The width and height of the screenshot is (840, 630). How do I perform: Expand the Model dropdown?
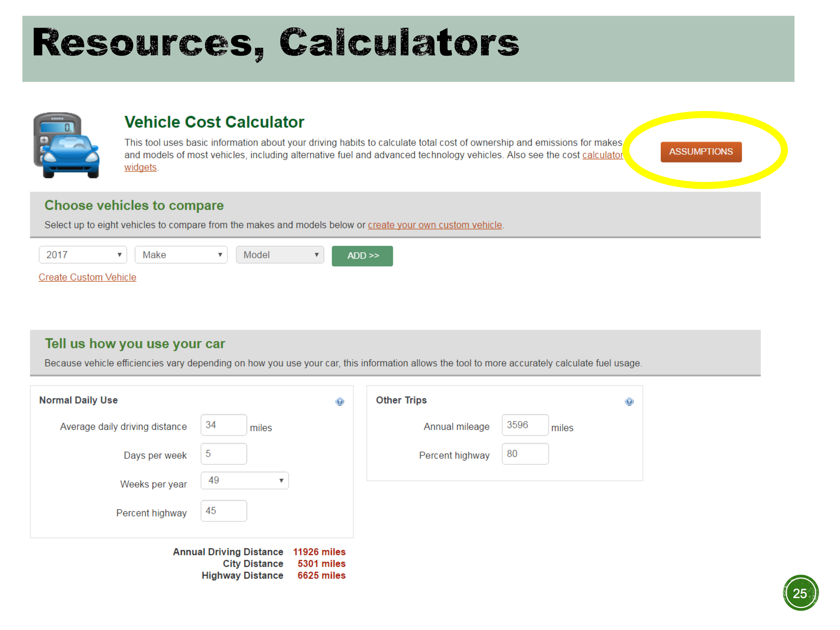(x=279, y=255)
